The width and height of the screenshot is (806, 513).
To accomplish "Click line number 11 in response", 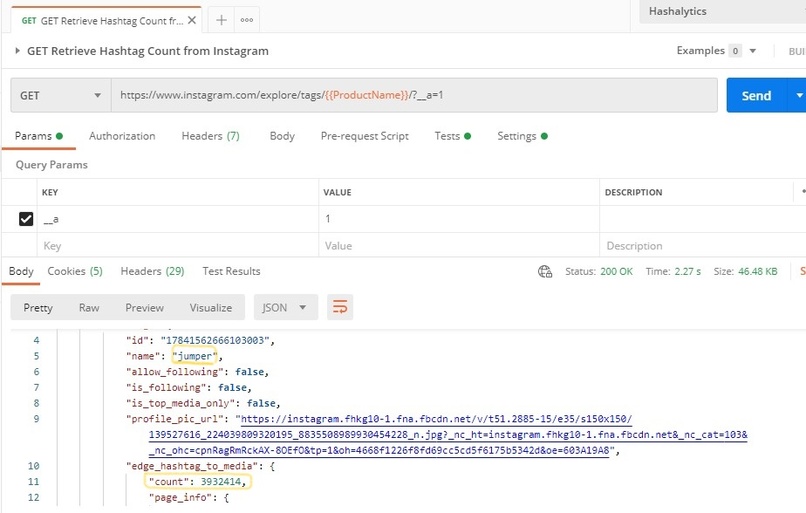I will [x=33, y=482].
